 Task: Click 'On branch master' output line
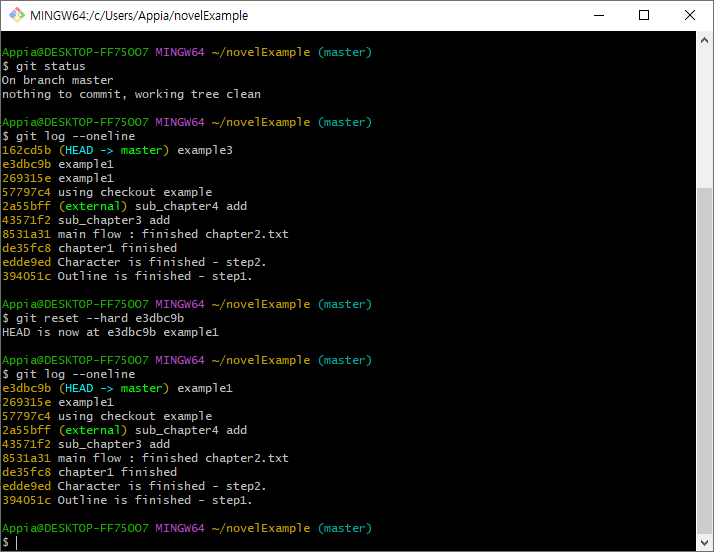coord(57,80)
